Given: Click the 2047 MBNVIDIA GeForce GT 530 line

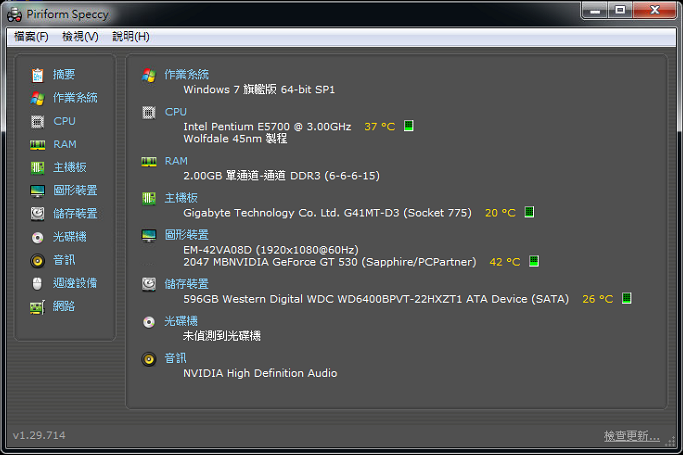Looking at the screenshot, I should click(330, 262).
